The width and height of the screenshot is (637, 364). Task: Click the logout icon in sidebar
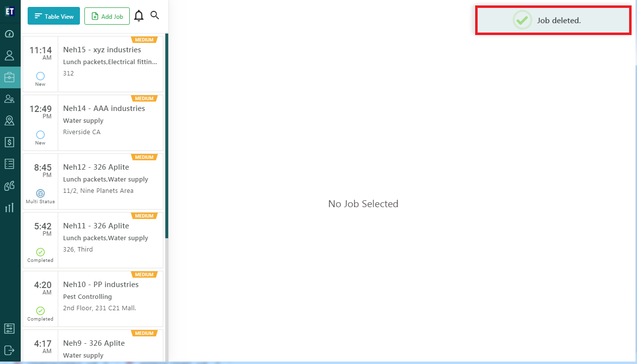(9, 350)
